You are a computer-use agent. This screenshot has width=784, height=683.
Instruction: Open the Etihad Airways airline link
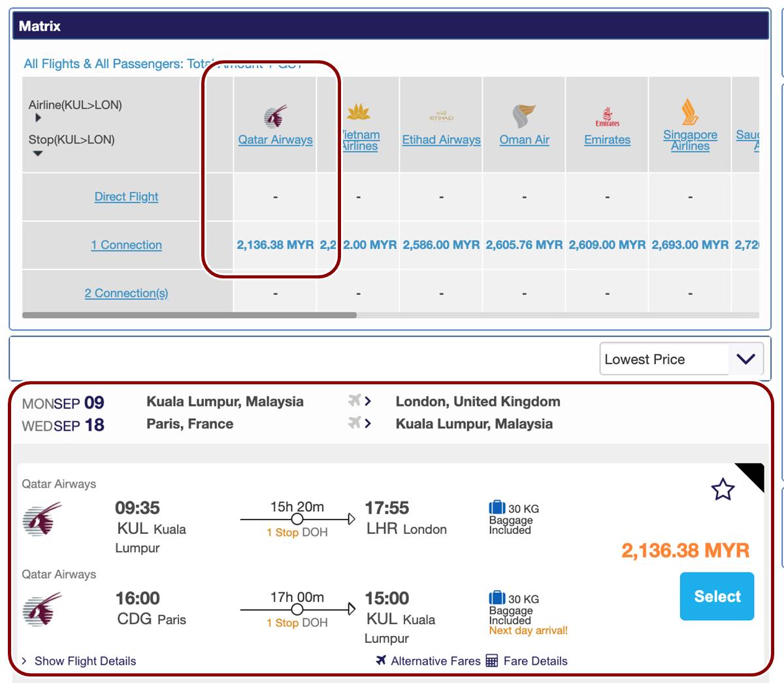pyautogui.click(x=441, y=140)
